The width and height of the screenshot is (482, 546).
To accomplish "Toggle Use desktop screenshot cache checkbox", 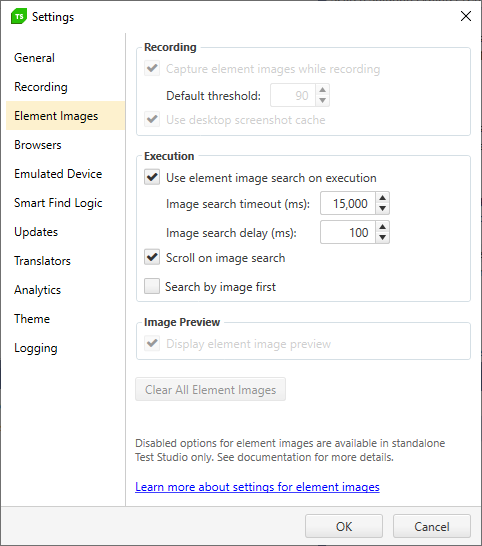I will [152, 119].
